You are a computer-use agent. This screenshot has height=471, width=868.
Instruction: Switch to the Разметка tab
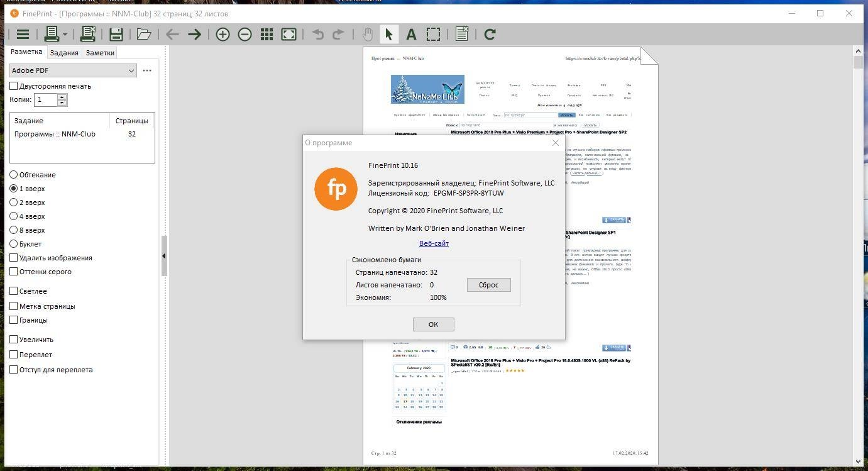26,52
